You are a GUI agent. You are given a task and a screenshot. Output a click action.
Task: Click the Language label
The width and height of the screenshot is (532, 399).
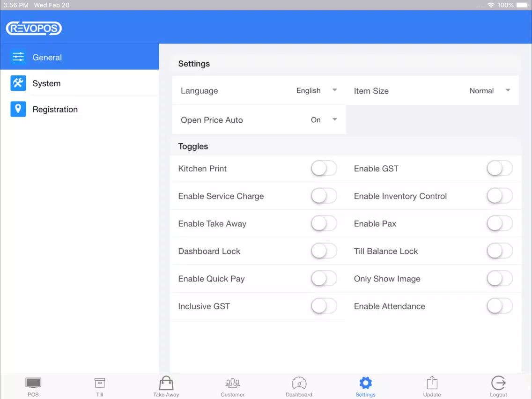pos(199,90)
